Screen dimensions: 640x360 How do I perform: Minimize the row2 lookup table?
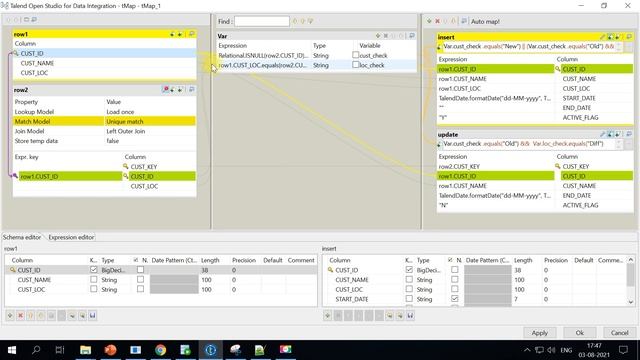192,89
